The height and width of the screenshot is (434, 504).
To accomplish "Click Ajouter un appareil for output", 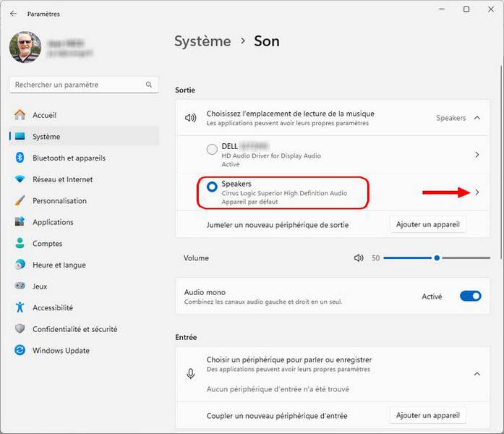I will [x=428, y=224].
